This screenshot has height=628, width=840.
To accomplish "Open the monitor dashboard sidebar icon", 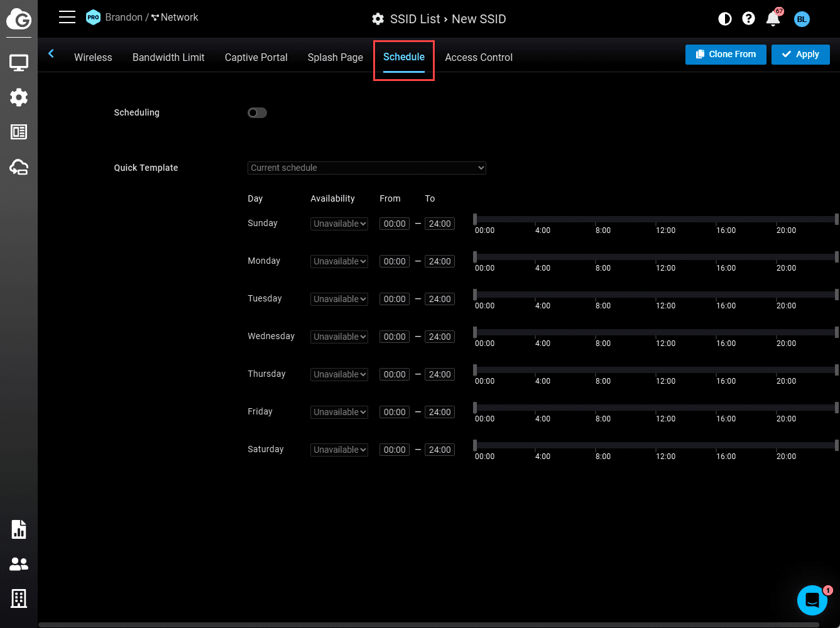I will point(19,63).
